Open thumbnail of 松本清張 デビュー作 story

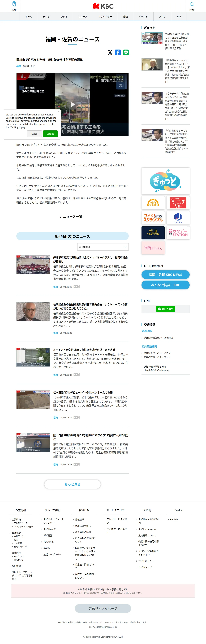tap(33, 400)
